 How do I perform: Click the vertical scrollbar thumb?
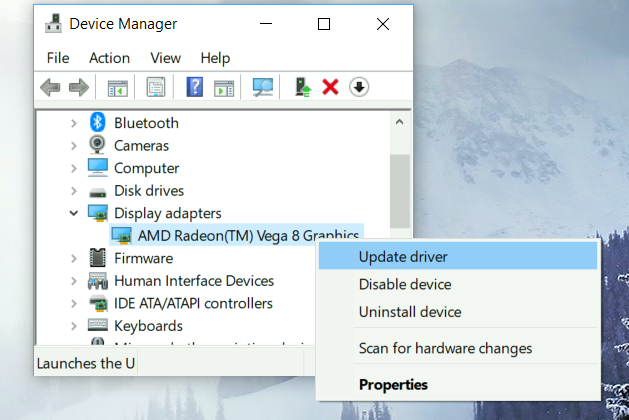click(400, 191)
